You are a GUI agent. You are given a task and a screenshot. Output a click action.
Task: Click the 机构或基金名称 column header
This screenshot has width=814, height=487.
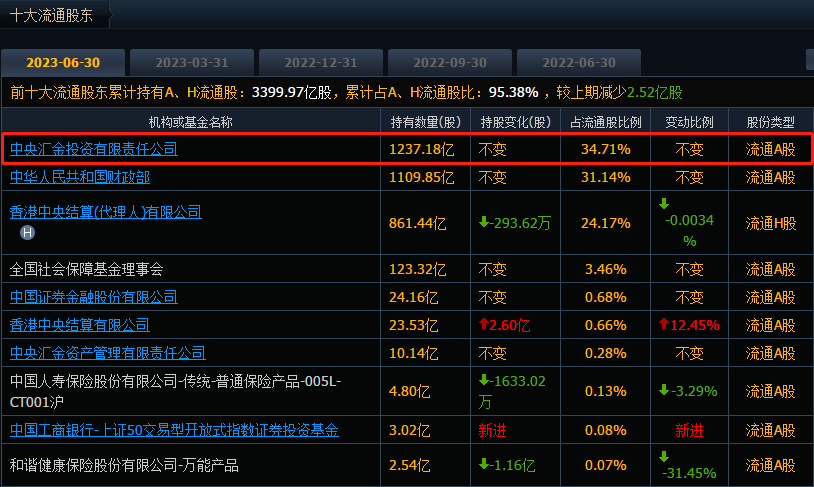(191, 122)
